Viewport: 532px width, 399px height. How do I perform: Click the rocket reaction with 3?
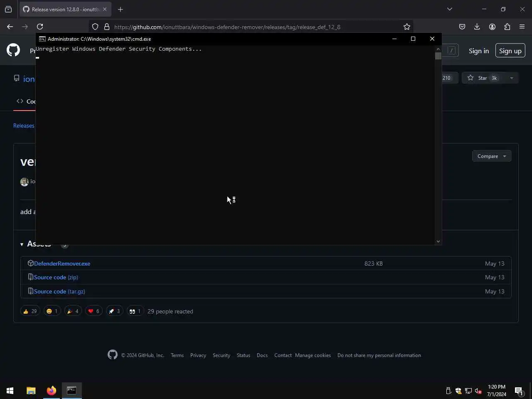point(114,311)
